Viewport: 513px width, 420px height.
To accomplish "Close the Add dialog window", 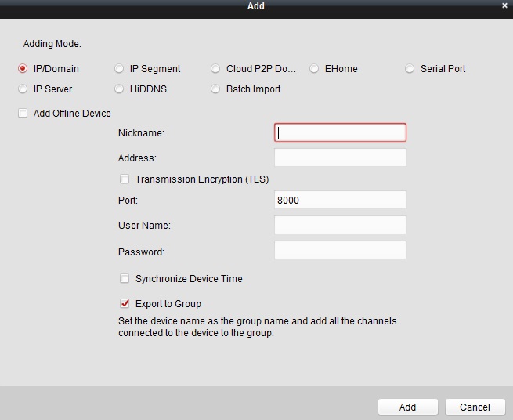I will pos(504,5).
